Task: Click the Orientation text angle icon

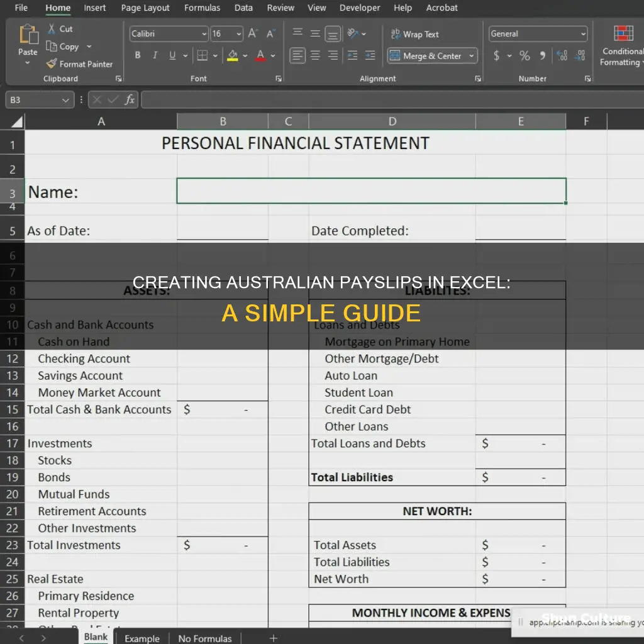Action: click(353, 33)
